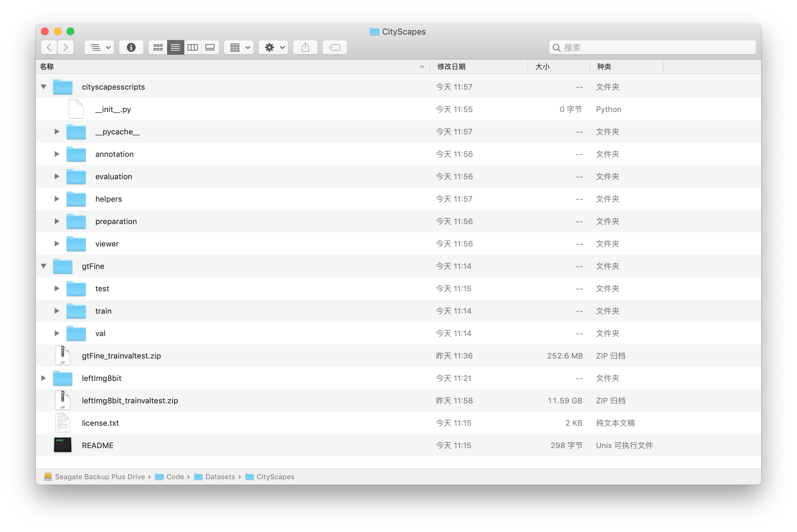Select the license.txt file name

point(101,423)
